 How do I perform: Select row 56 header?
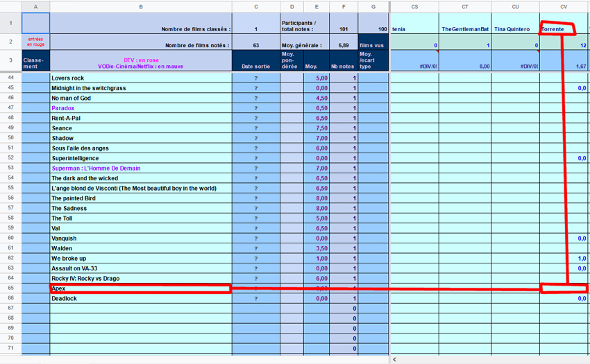point(10,198)
